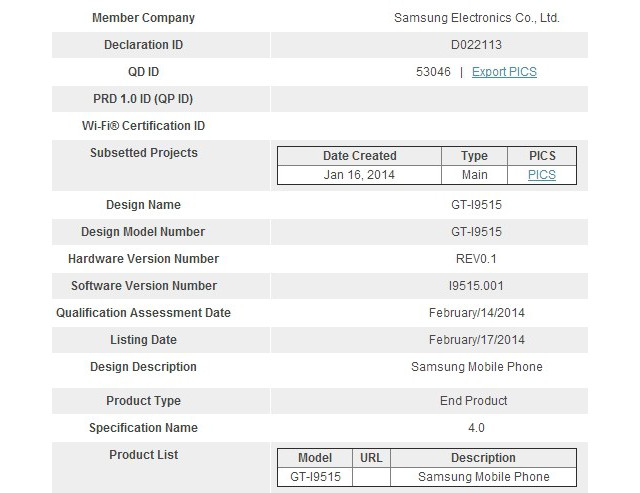Select the Declaration ID value D022113

point(476,45)
